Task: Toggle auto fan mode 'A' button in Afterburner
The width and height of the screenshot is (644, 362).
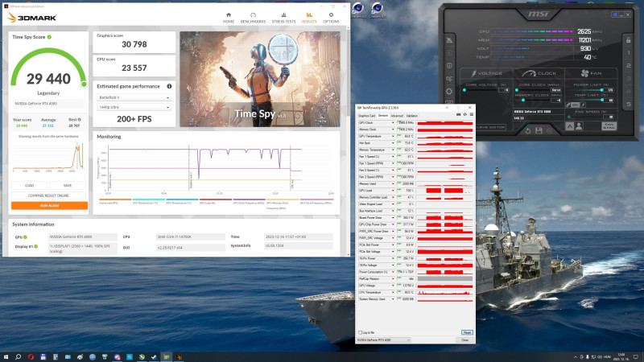Action: coord(570,126)
